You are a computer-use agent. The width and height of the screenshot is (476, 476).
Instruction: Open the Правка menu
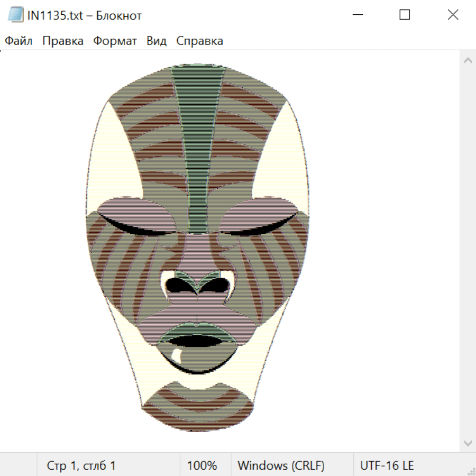point(63,41)
